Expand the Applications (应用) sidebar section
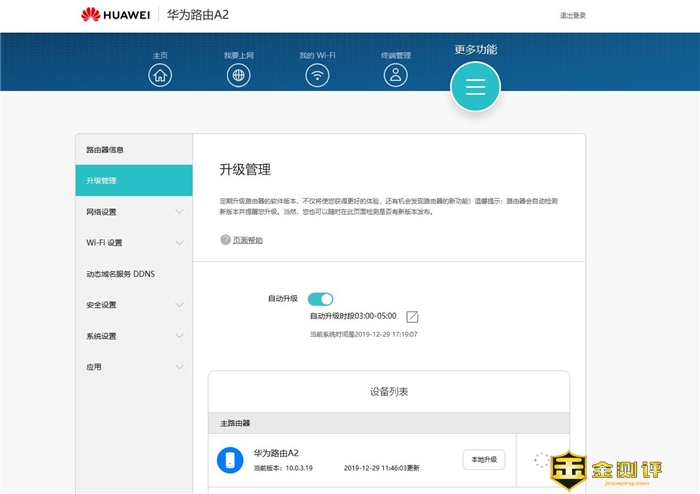 pos(133,367)
